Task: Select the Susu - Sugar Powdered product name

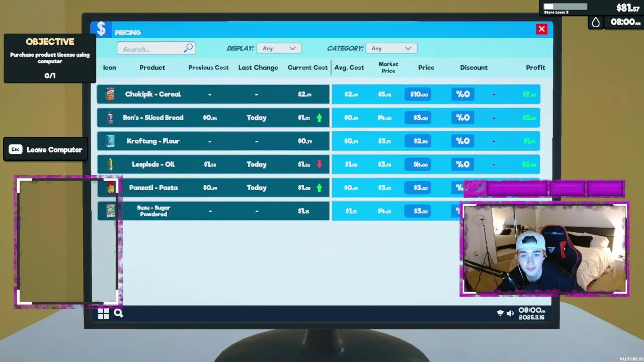Action: point(153,211)
